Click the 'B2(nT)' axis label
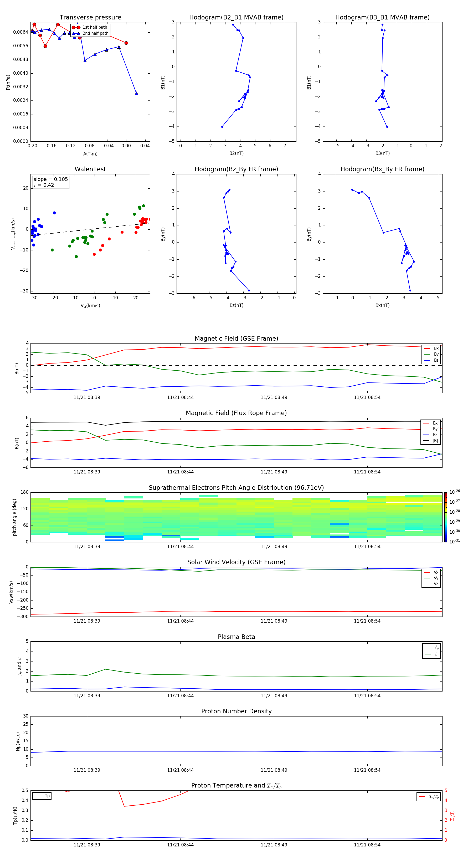473x868 pixels. point(236,153)
